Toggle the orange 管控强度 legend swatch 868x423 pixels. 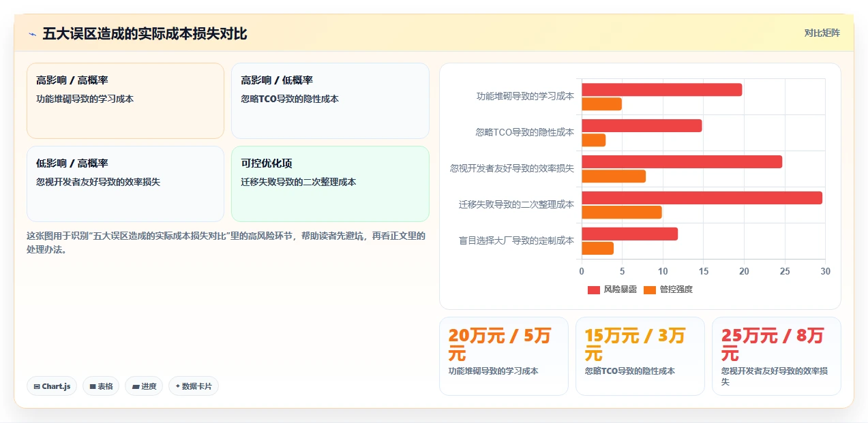pyautogui.click(x=650, y=289)
